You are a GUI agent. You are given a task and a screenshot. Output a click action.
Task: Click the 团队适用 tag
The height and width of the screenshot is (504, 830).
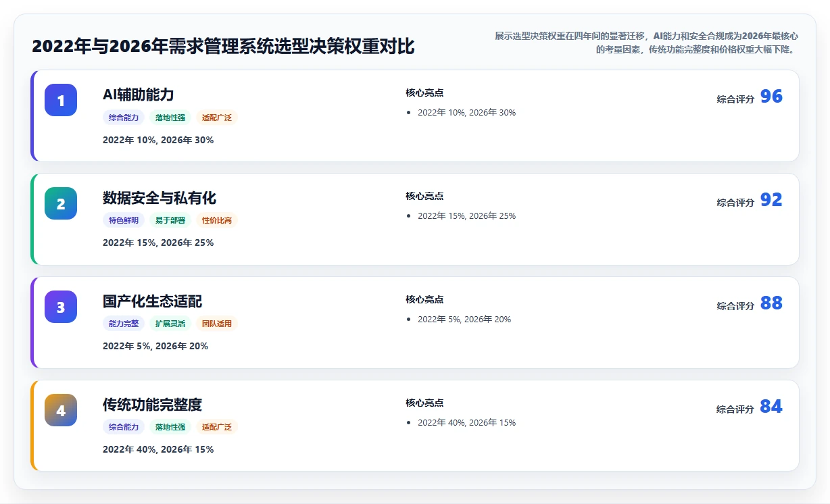click(x=217, y=324)
